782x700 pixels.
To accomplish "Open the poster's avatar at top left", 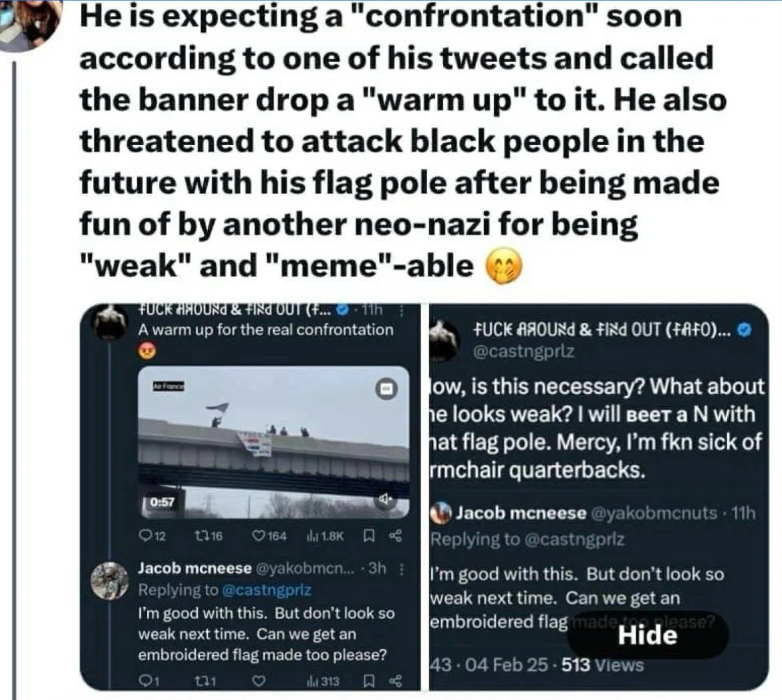I will tap(27, 23).
